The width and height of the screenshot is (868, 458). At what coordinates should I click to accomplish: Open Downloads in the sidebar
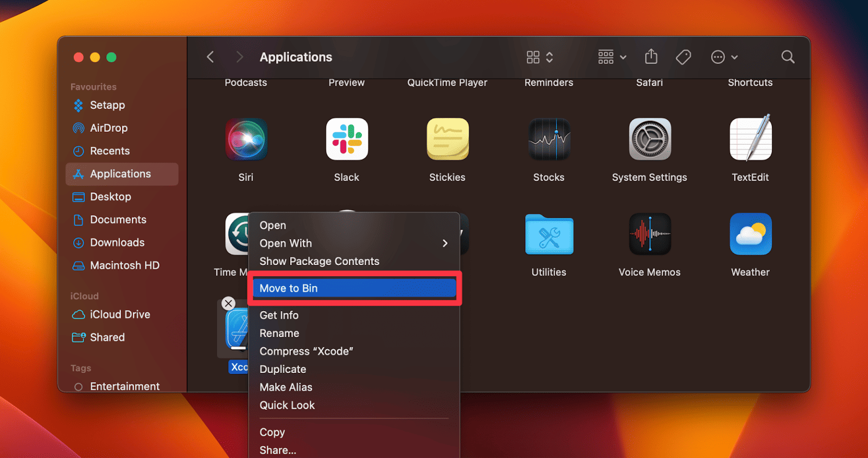[122, 242]
